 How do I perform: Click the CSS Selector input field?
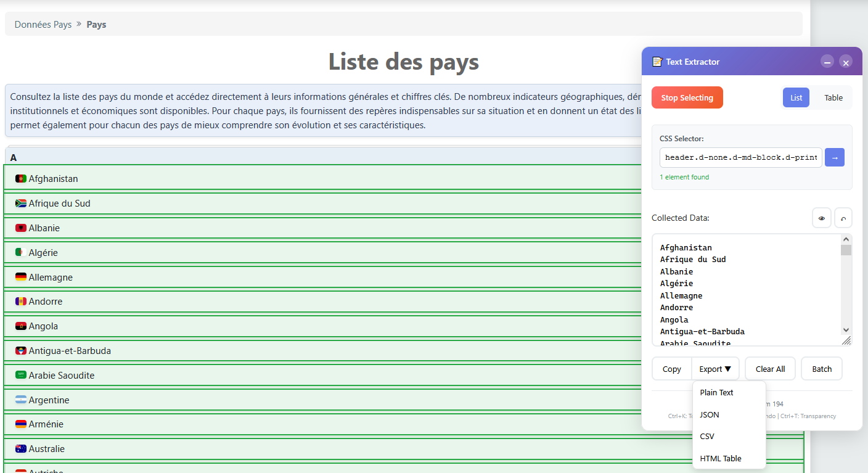pos(740,157)
